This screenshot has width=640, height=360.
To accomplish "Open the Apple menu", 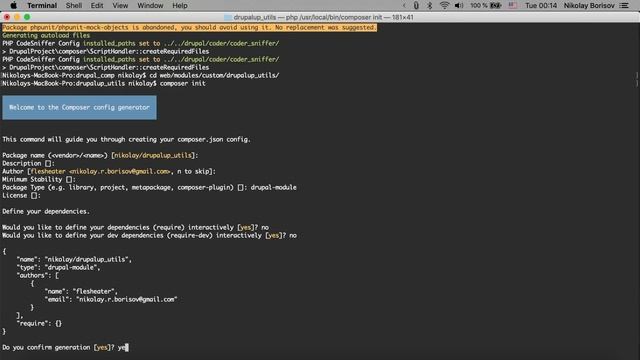I will click(13, 5).
